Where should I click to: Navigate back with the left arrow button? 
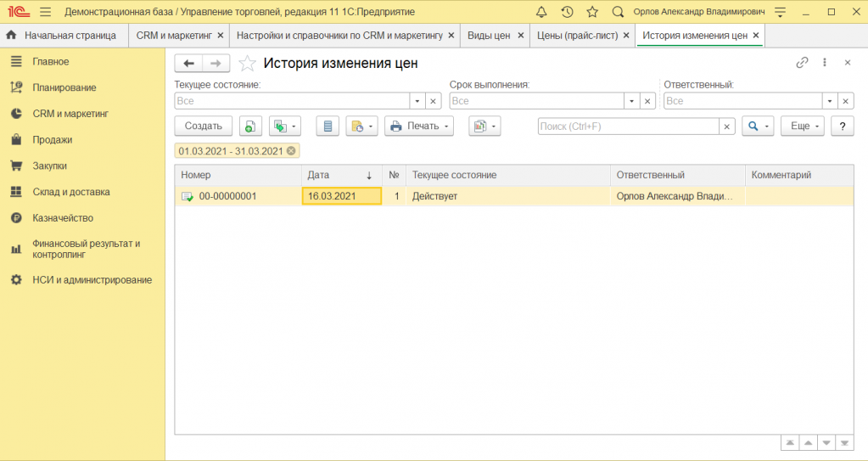click(x=188, y=63)
